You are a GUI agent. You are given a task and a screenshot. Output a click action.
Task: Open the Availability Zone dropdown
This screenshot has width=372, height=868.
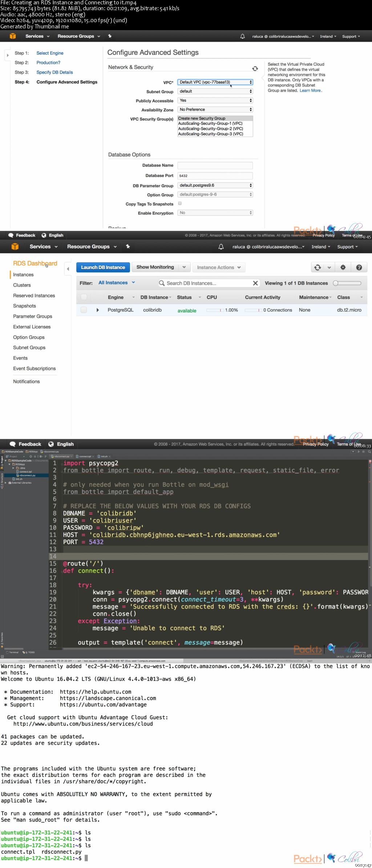215,109
